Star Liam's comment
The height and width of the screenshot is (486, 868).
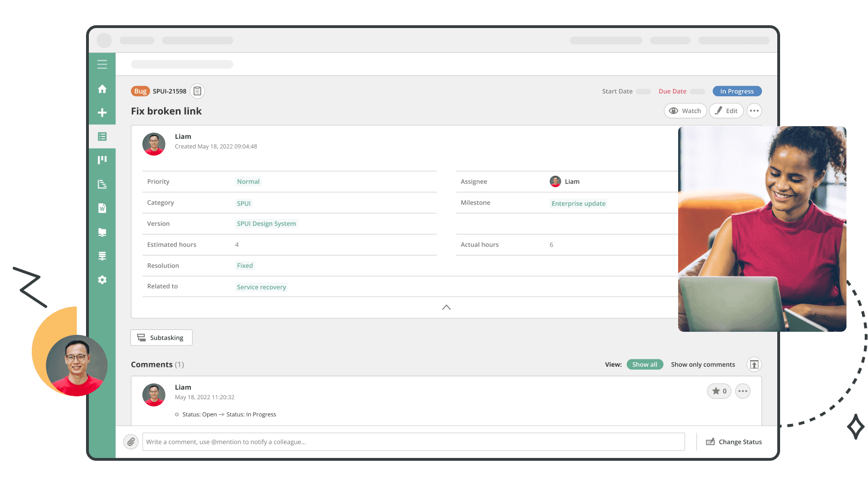[x=719, y=391]
